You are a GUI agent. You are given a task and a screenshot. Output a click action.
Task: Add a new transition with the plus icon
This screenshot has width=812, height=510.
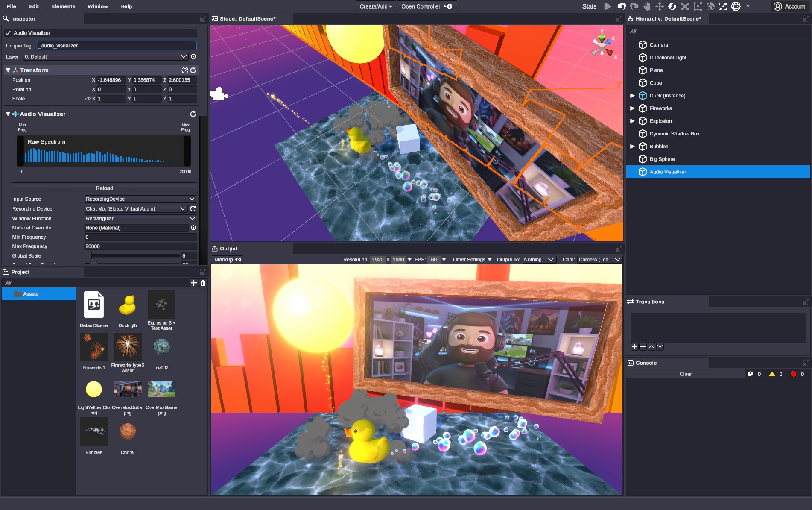(634, 347)
